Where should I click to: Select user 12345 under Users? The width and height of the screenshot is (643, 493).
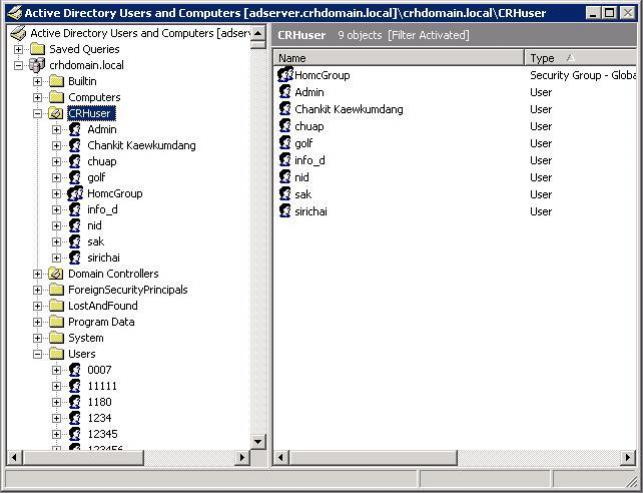[103, 434]
